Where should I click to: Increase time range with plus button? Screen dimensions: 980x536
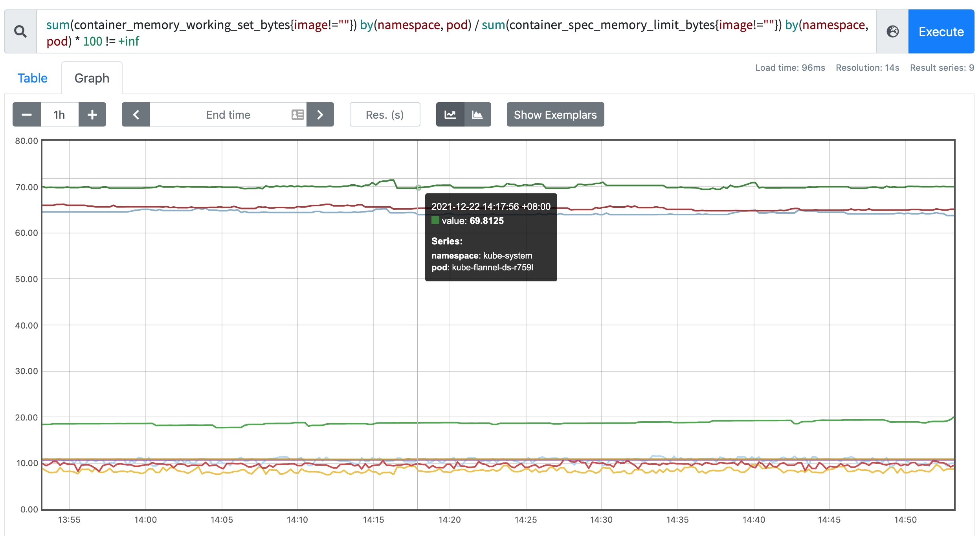(x=92, y=115)
